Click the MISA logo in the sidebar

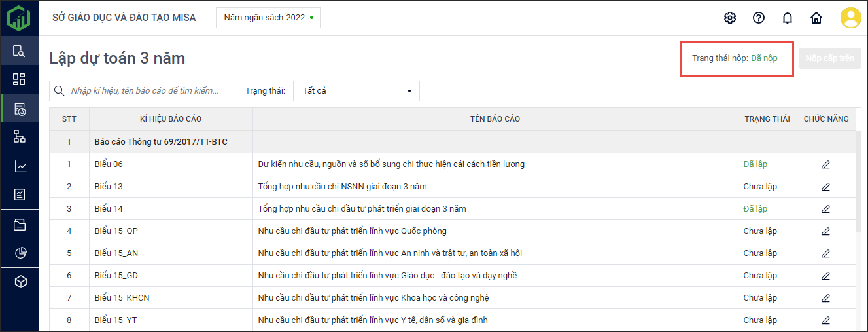tap(19, 18)
